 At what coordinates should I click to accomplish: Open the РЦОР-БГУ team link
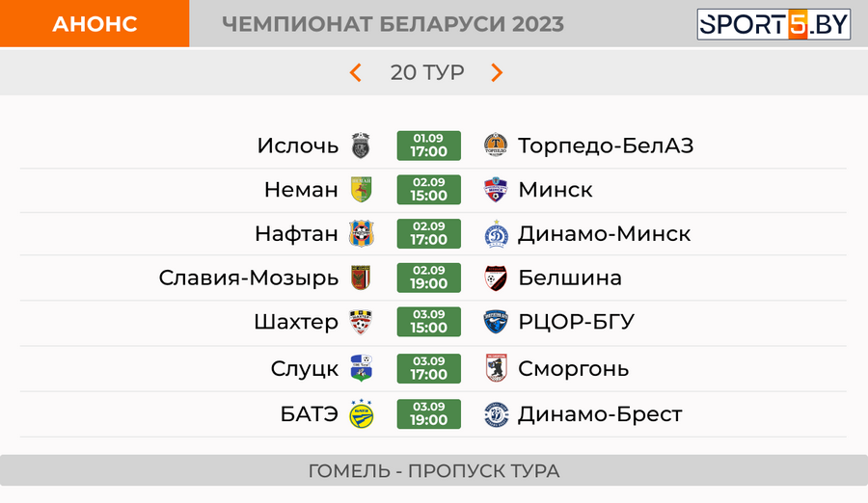click(577, 322)
